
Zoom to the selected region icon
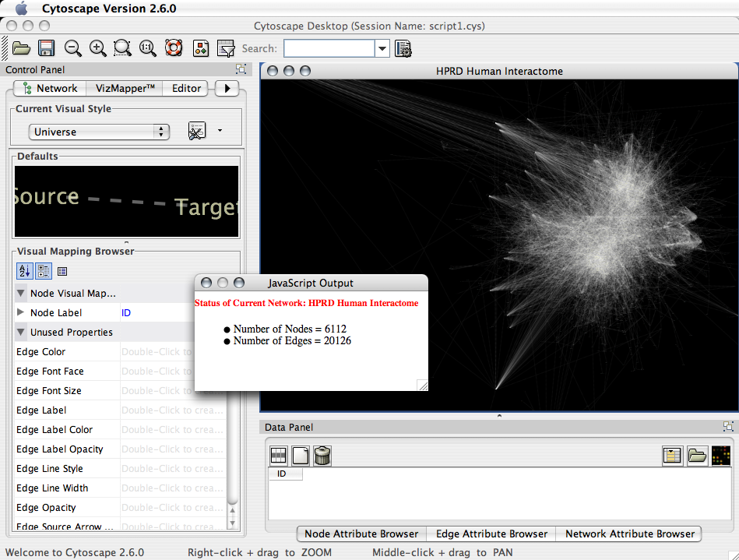(123, 48)
